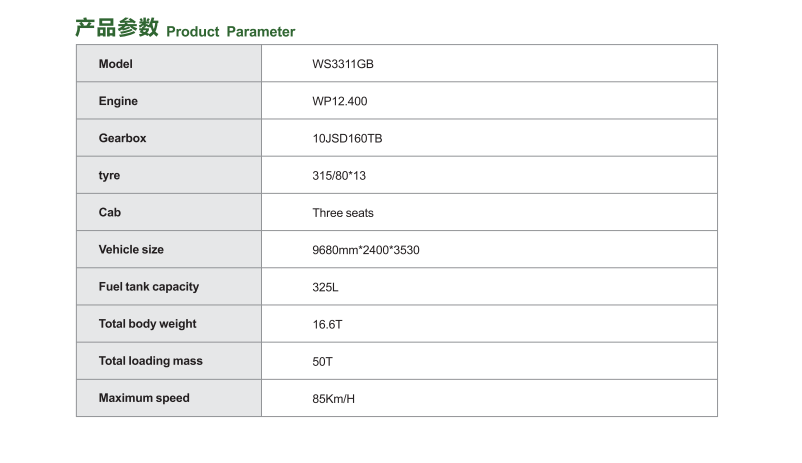This screenshot has height=463, width=802.
Task: Click the Three seats value
Action: click(x=343, y=213)
